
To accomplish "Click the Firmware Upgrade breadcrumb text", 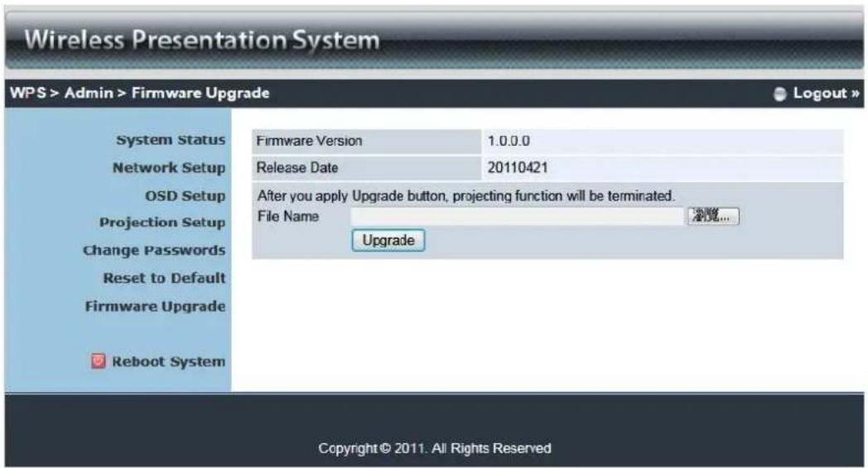I will point(200,93).
